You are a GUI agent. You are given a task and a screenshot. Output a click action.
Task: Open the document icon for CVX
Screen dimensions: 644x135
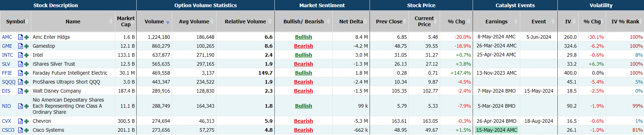pos(20,121)
